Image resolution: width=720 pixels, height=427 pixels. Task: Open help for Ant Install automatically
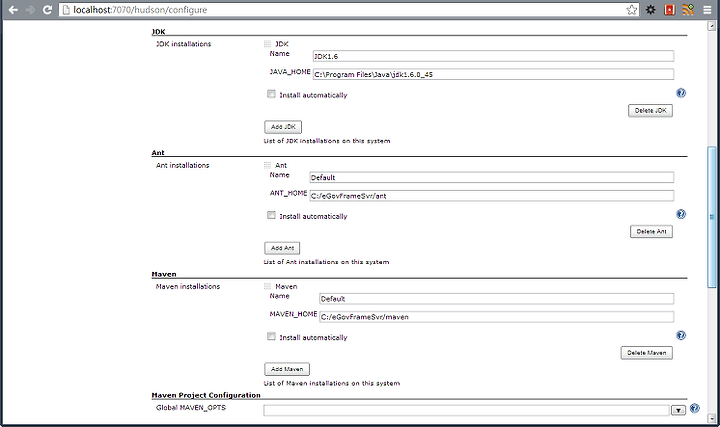coord(681,214)
